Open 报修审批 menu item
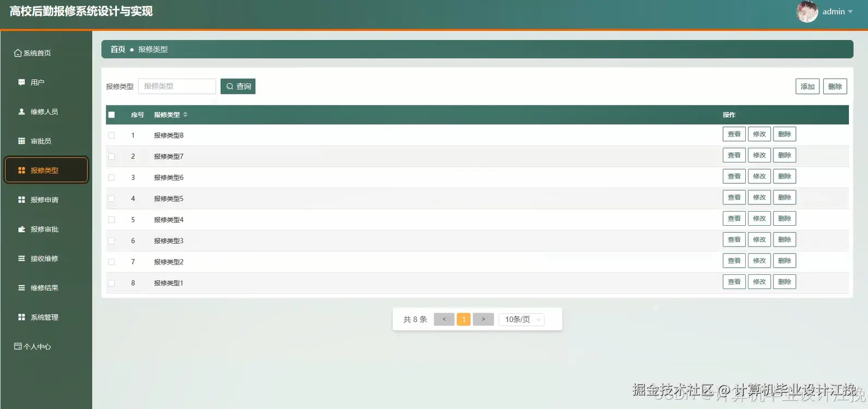This screenshot has height=409, width=868. (x=44, y=230)
